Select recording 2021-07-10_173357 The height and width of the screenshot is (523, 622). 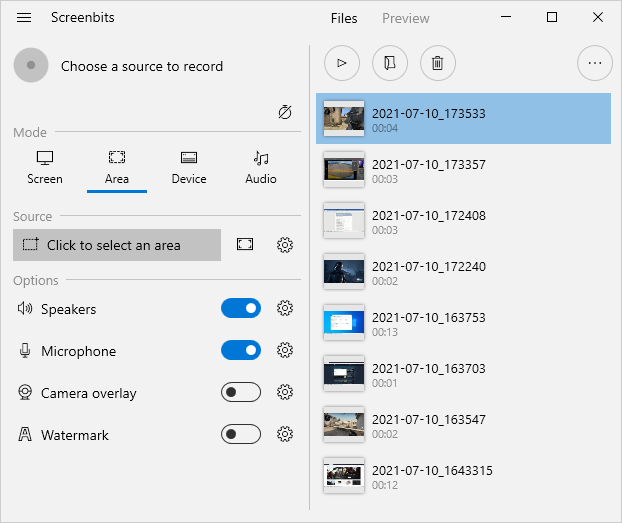[x=463, y=169]
